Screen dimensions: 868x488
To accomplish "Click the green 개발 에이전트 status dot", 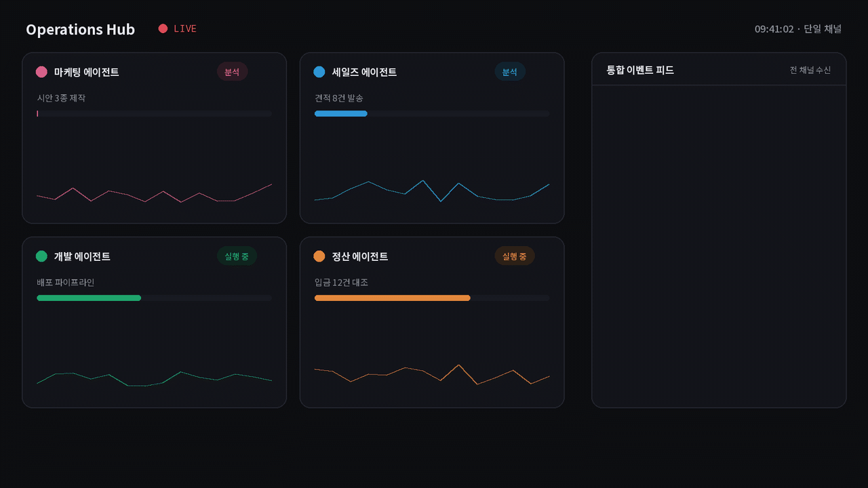I will 41,256.
